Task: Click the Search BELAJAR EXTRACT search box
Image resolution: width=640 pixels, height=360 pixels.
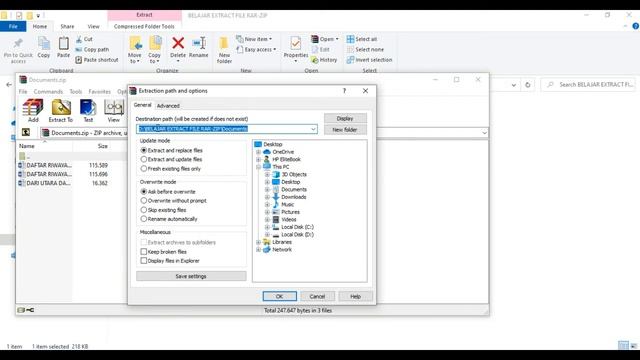Action: 588,84
